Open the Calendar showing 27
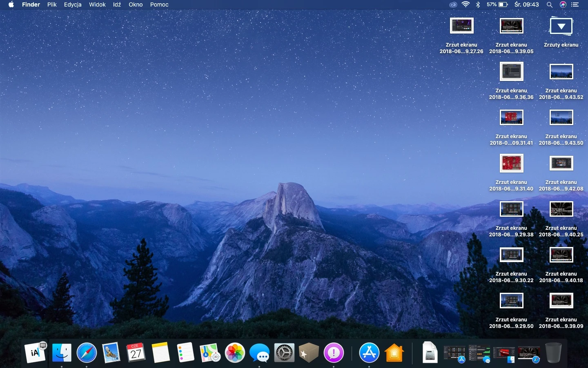This screenshot has width=588, height=368. pos(136,352)
